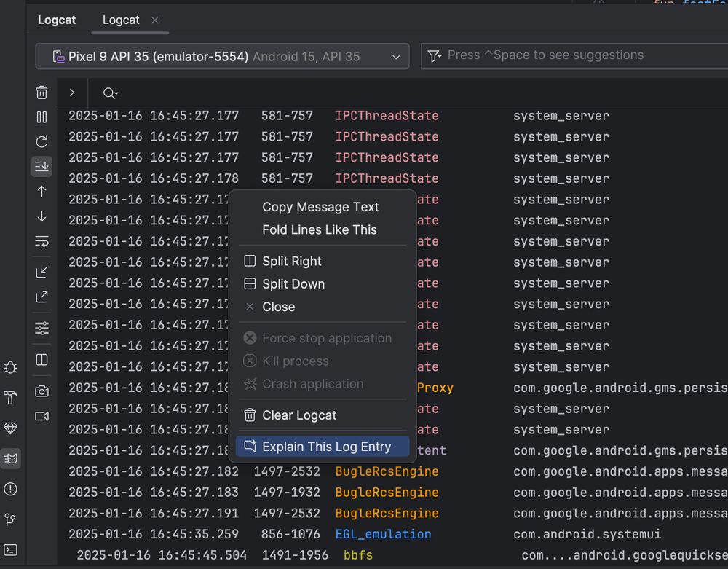The width and height of the screenshot is (728, 569).
Task: Focus the Logcat filter input field
Action: (574, 56)
